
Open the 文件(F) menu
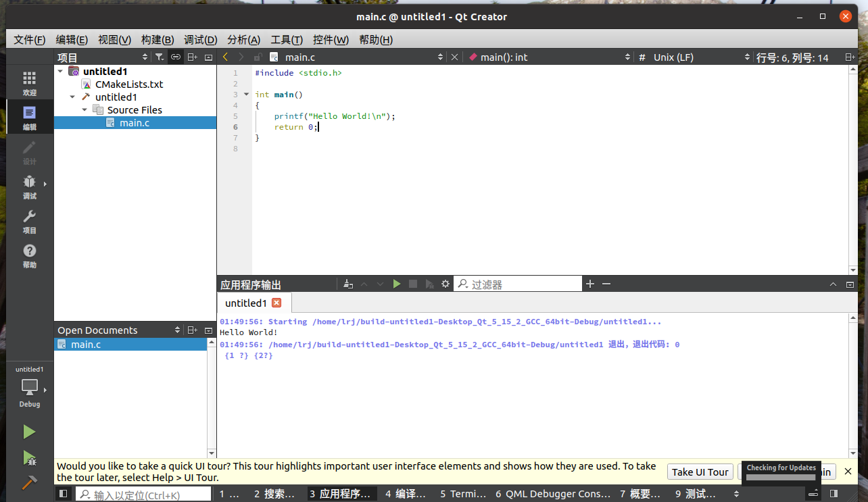30,40
